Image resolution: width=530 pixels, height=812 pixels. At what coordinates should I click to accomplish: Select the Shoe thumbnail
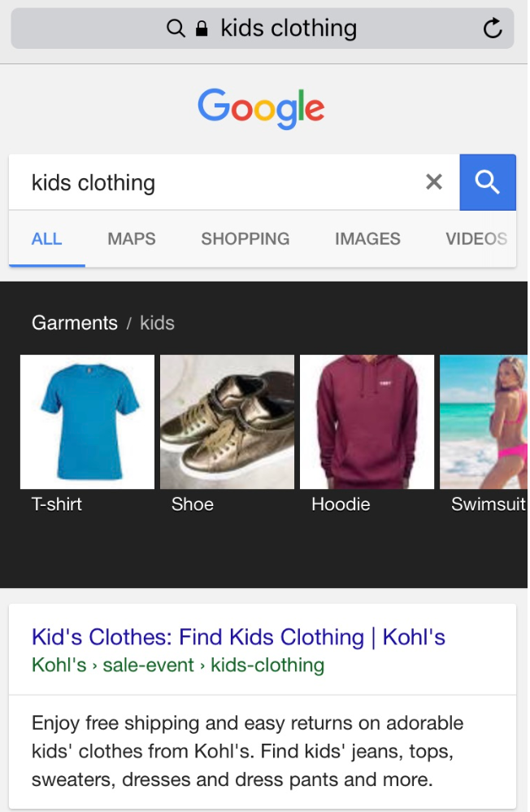click(228, 421)
